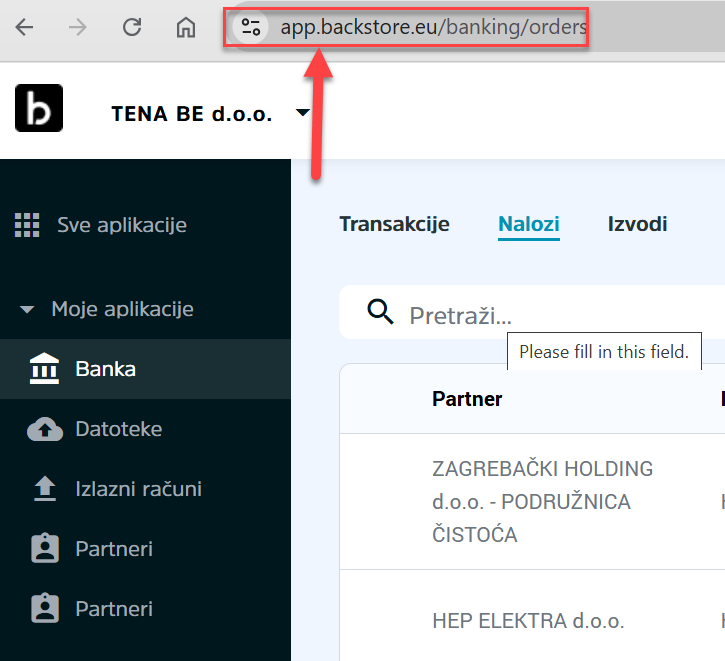Go to the browser home page
Image resolution: width=725 pixels, height=661 pixels.
tap(186, 28)
